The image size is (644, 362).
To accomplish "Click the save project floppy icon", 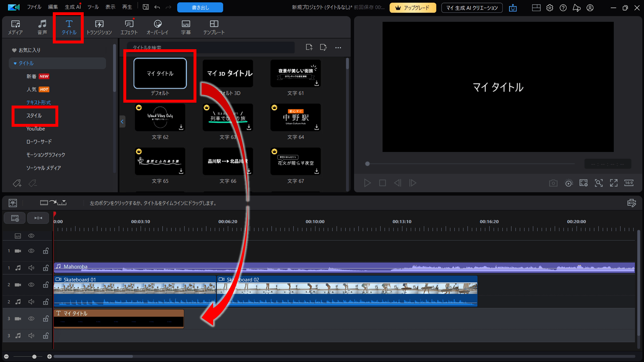I will 146,7.
